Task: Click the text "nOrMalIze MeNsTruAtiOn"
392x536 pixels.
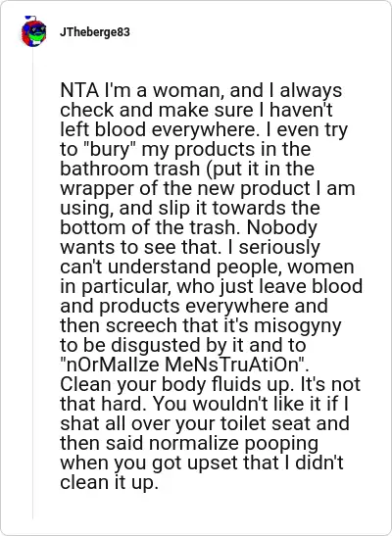Action: [183, 365]
